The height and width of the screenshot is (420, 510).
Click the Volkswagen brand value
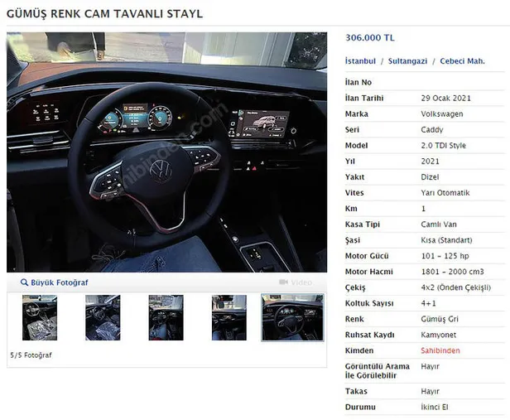click(442, 114)
